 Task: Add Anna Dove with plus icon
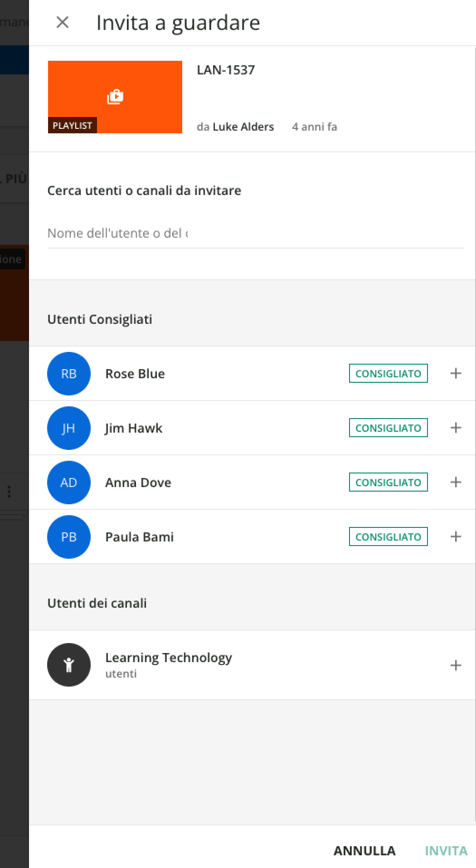point(456,482)
